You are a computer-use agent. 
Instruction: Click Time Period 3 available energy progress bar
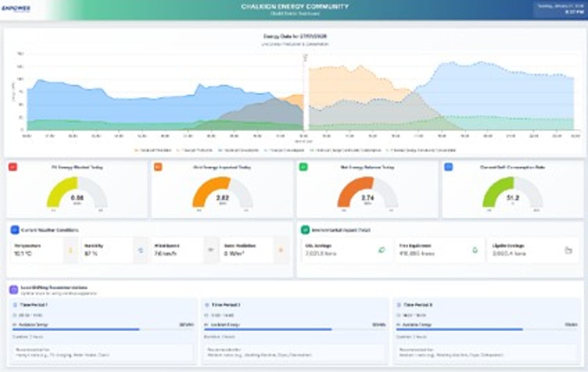click(487, 329)
